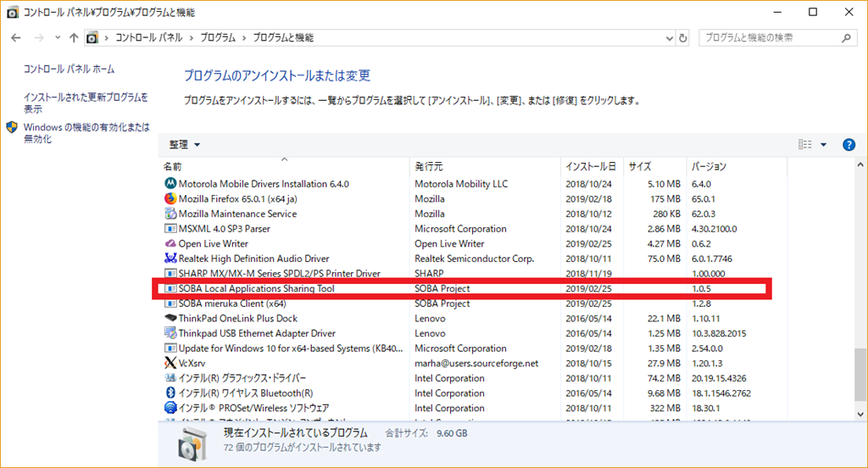
Task: Click the control panel icon in address bar
Action: click(92, 37)
